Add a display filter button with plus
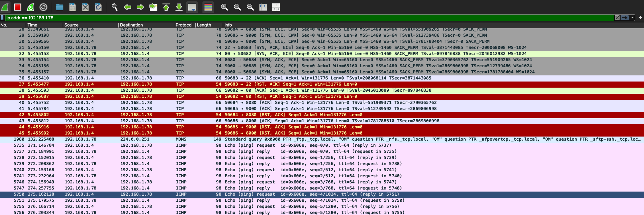This screenshot has width=644, height=215. (640, 18)
